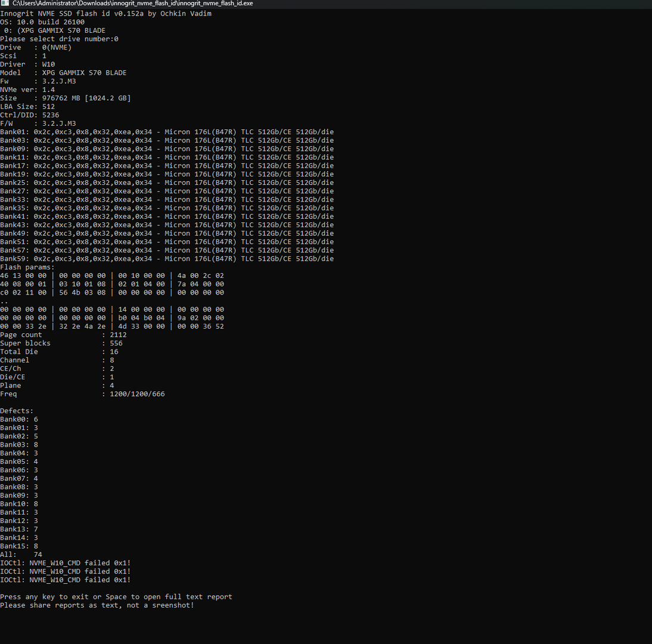Click the 'Model : XPG GAMMIX S70 BLADE' line
This screenshot has height=644, width=652.
[x=63, y=73]
